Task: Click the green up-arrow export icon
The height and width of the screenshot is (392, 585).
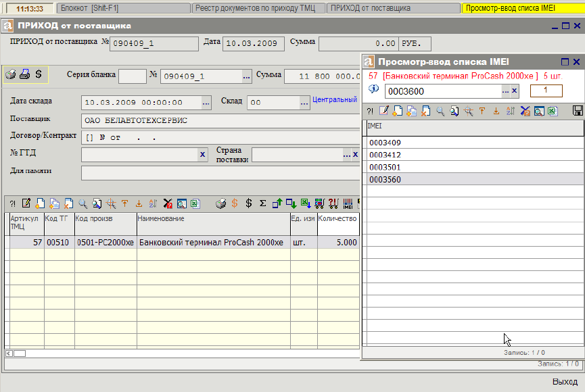Action: coord(277,203)
